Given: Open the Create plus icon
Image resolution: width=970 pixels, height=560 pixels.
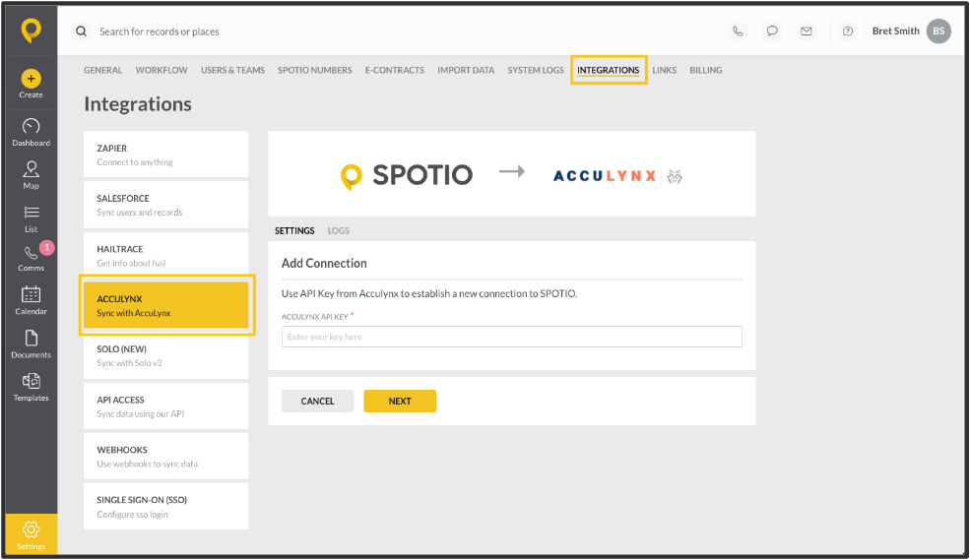Looking at the screenshot, I should point(31,79).
